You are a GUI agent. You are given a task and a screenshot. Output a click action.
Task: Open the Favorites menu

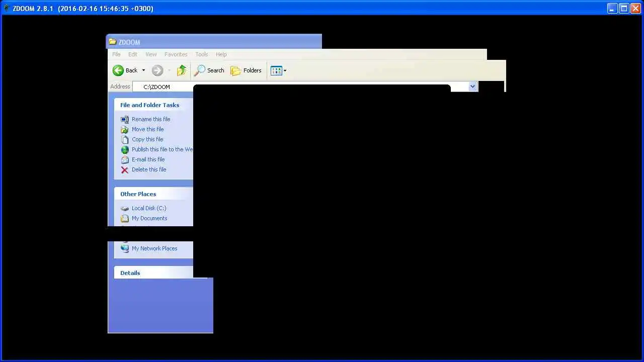tap(176, 54)
